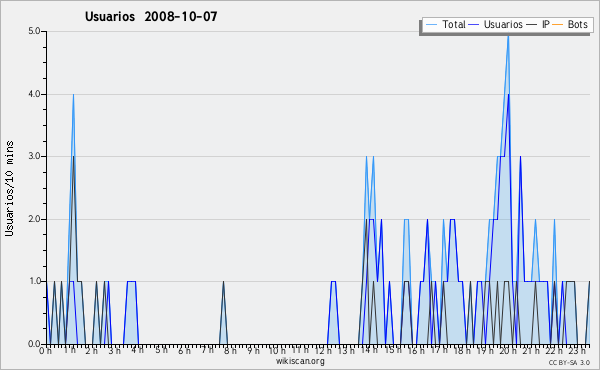Click the '20 h' x-axis label

[x=509, y=351]
